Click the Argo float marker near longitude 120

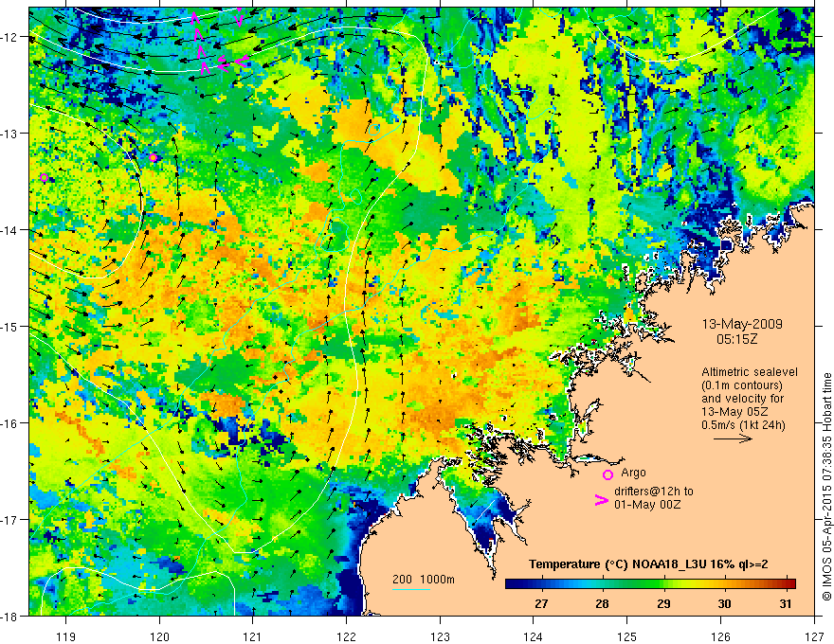pyautogui.click(x=154, y=158)
